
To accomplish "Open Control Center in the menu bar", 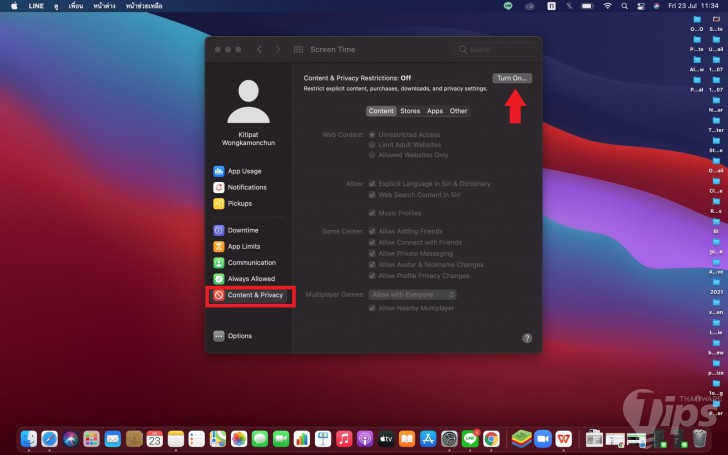I will point(641,6).
